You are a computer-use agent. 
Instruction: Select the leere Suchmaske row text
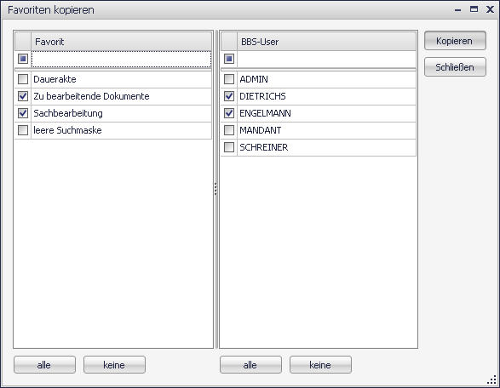(68, 130)
